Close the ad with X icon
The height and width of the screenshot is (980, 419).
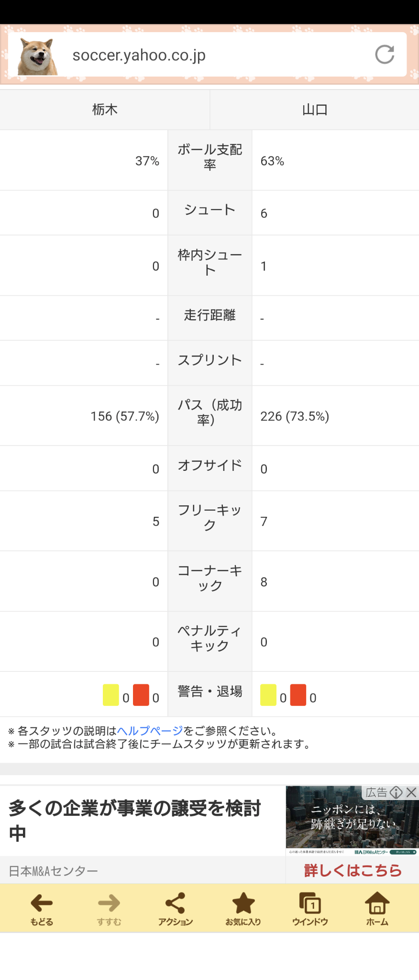[411, 792]
